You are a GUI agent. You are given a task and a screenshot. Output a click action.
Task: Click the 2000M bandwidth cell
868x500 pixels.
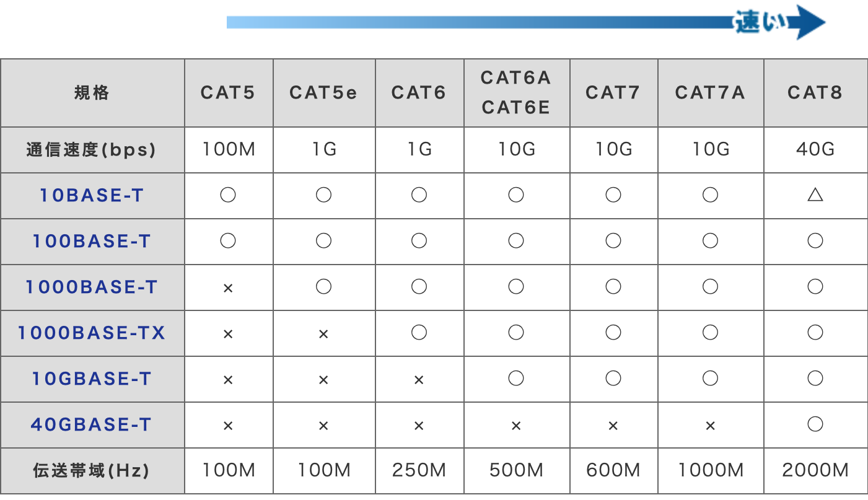pyautogui.click(x=815, y=471)
